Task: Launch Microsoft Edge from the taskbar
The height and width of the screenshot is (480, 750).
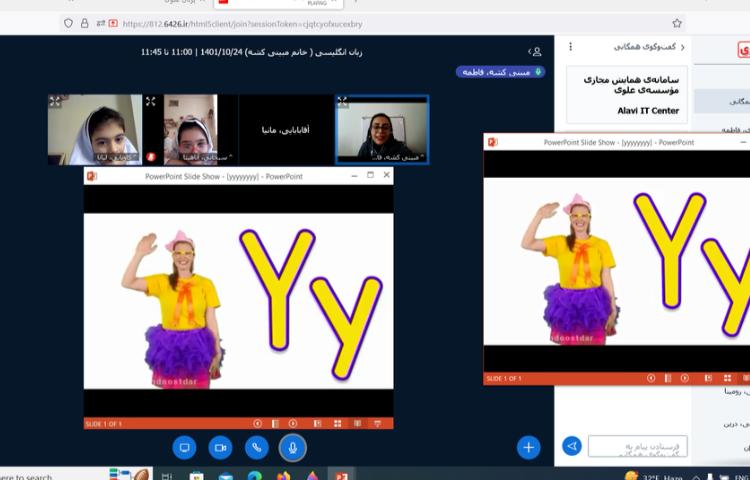Action: click(255, 476)
